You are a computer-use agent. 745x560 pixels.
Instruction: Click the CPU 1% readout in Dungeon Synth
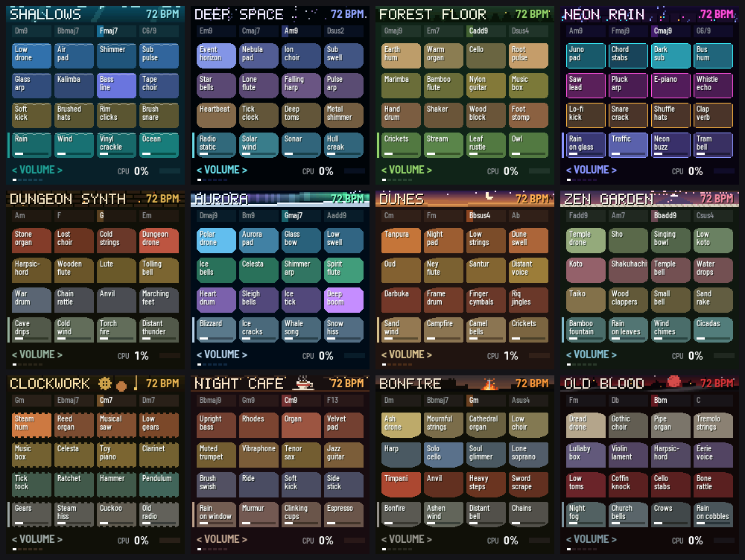click(x=133, y=356)
